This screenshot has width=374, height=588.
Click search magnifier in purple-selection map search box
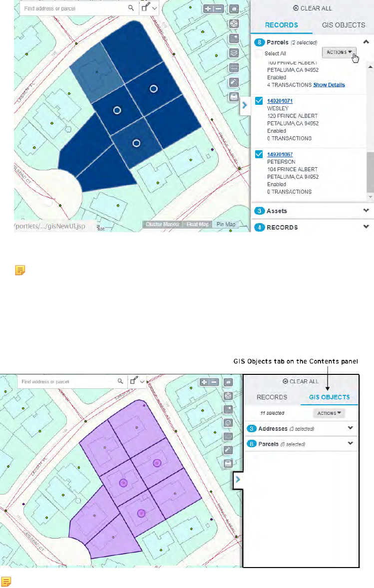(120, 381)
